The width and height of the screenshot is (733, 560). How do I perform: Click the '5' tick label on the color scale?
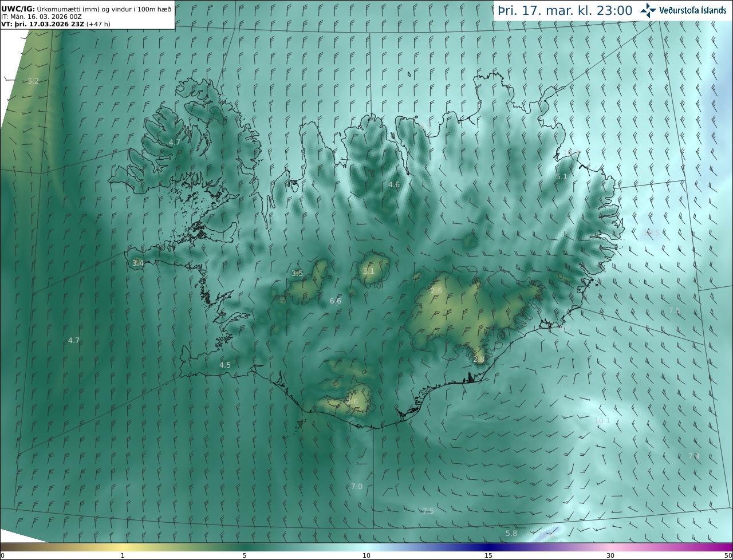coord(245,555)
